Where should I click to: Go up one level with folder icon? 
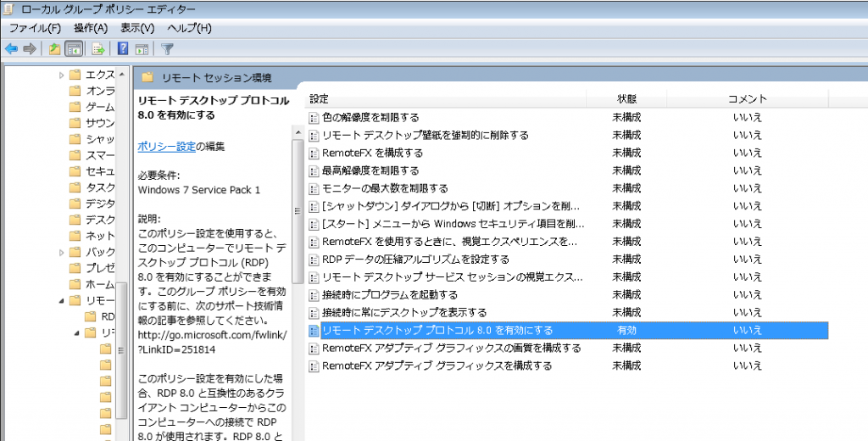click(x=54, y=48)
